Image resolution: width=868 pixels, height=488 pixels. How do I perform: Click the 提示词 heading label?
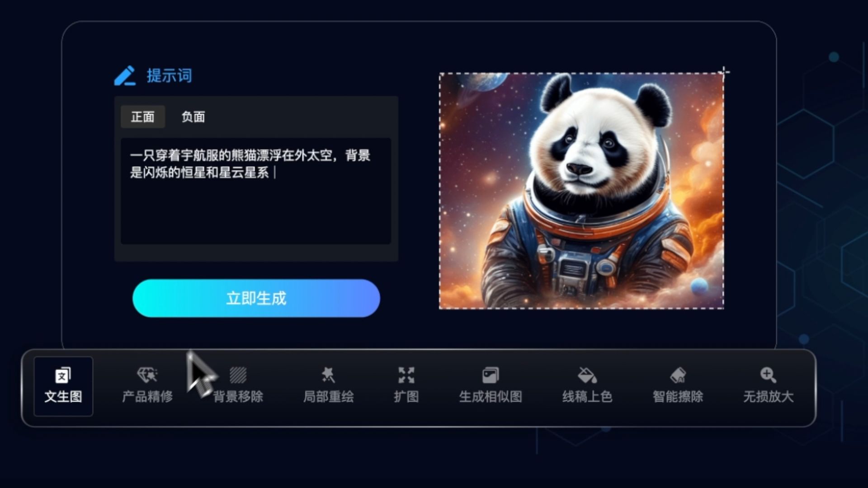tap(169, 75)
